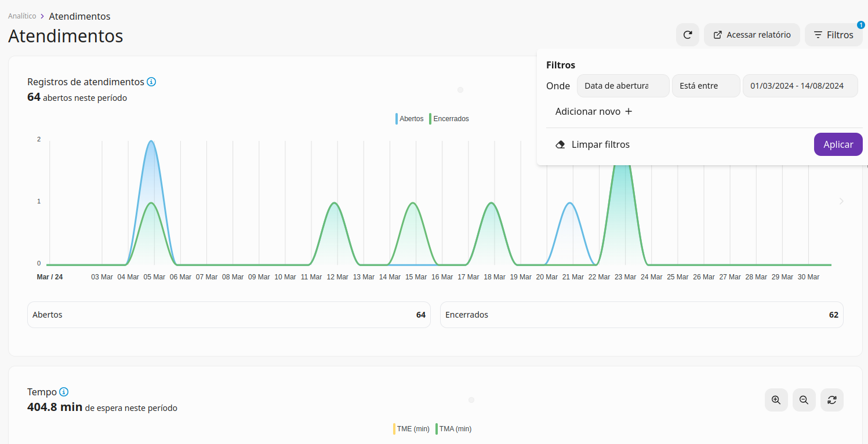This screenshot has width=868, height=444.
Task: Open Acessar relatório report link
Action: [752, 35]
